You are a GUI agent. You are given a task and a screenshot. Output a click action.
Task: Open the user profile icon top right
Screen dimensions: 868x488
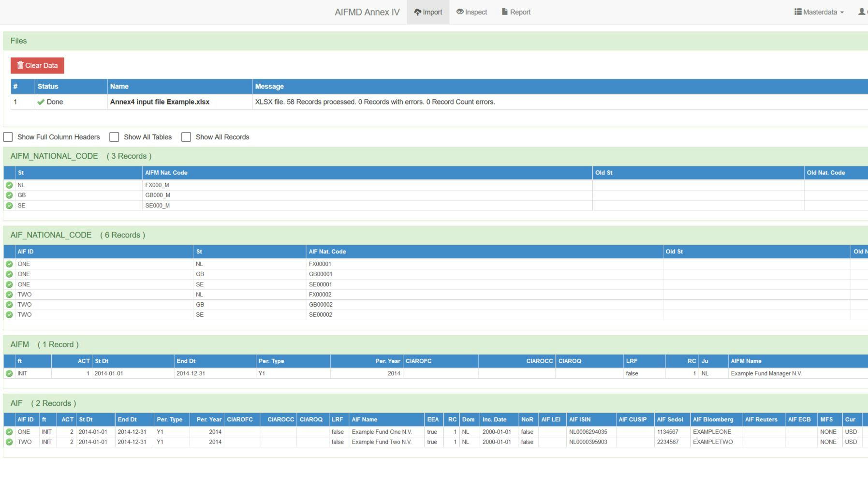point(862,12)
